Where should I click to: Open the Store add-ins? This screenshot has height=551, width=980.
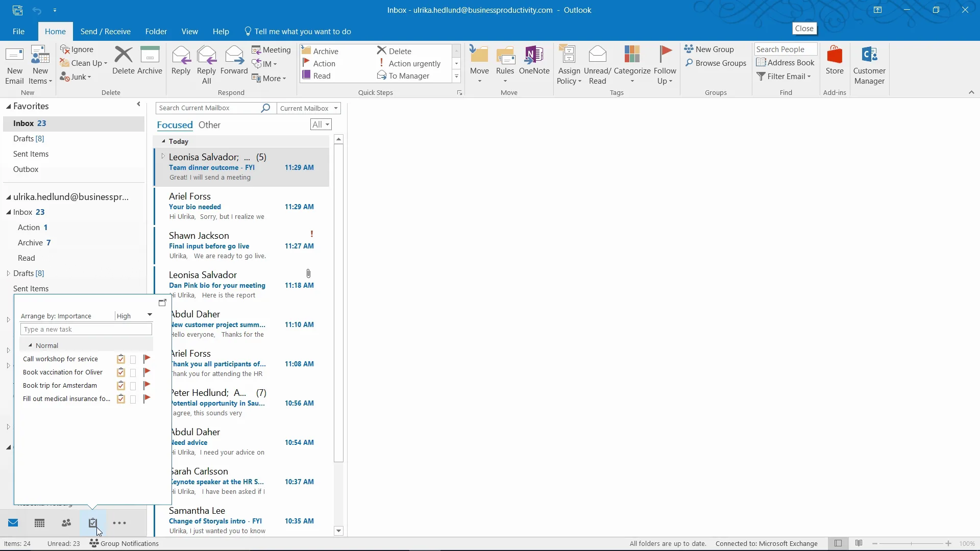point(835,61)
